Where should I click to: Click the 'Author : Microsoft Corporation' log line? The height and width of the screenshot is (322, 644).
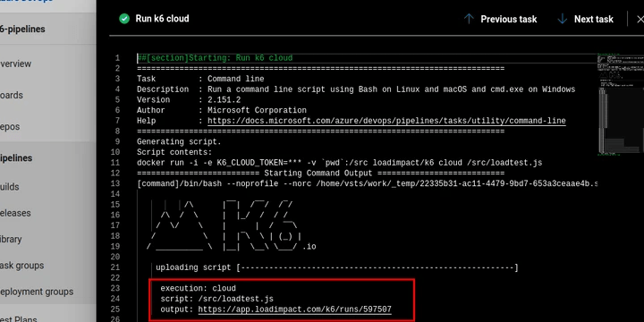(222, 110)
